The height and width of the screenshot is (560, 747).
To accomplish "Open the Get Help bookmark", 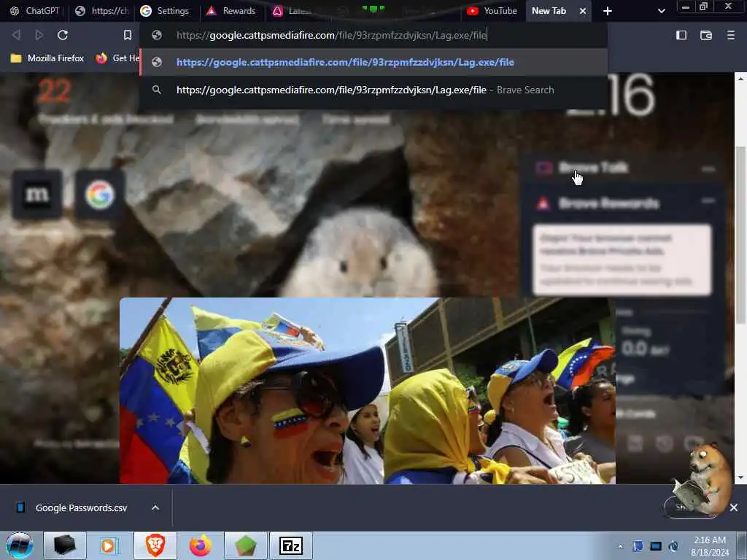I will tap(117, 58).
